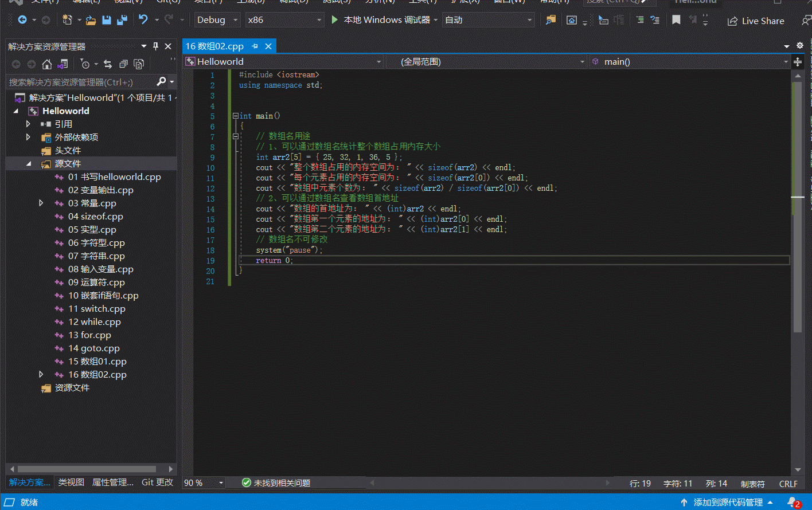Image resolution: width=812 pixels, height=510 pixels.
Task: Click the Sync with Active Document icon
Action: tap(108, 64)
